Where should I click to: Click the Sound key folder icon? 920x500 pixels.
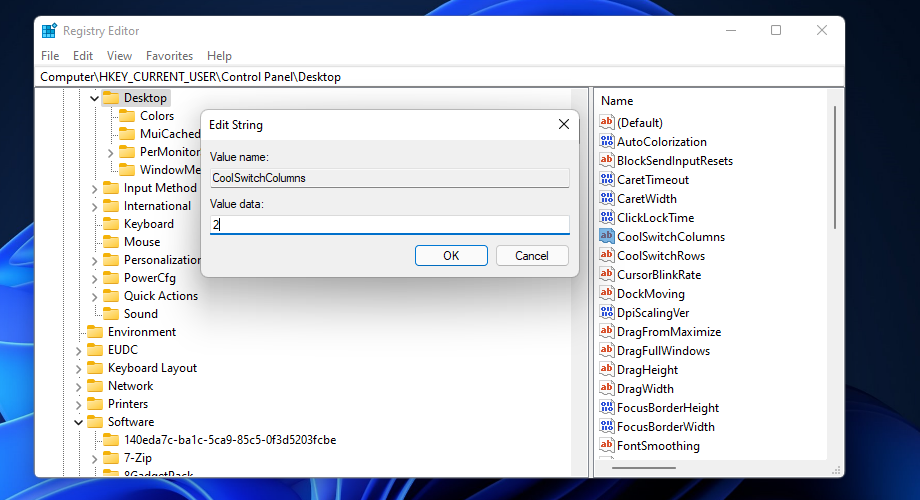pyautogui.click(x=111, y=313)
